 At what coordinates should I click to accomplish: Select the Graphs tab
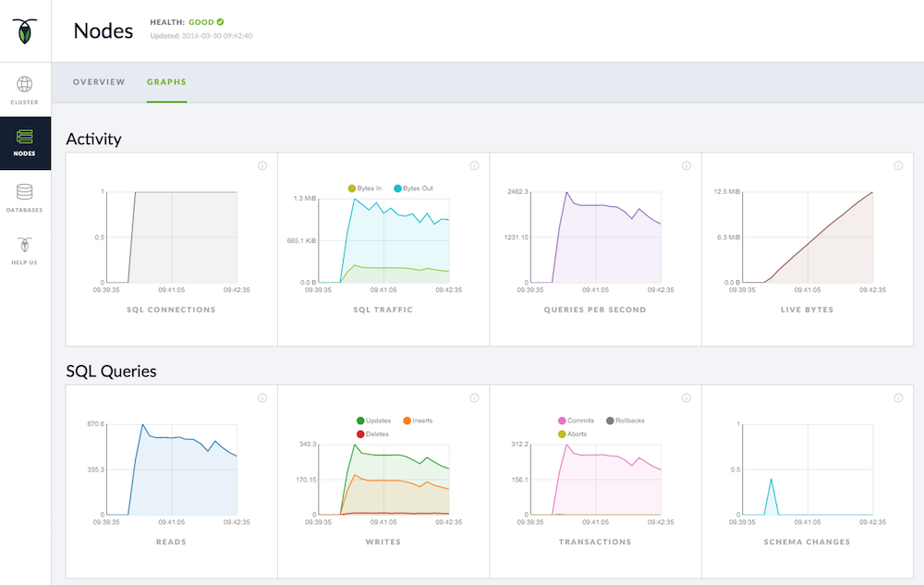click(x=166, y=82)
